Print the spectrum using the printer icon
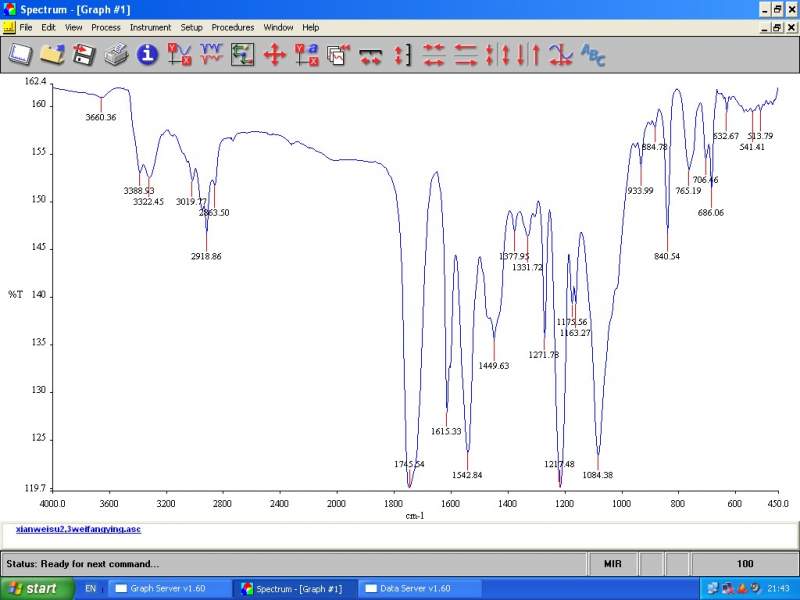 [x=116, y=55]
